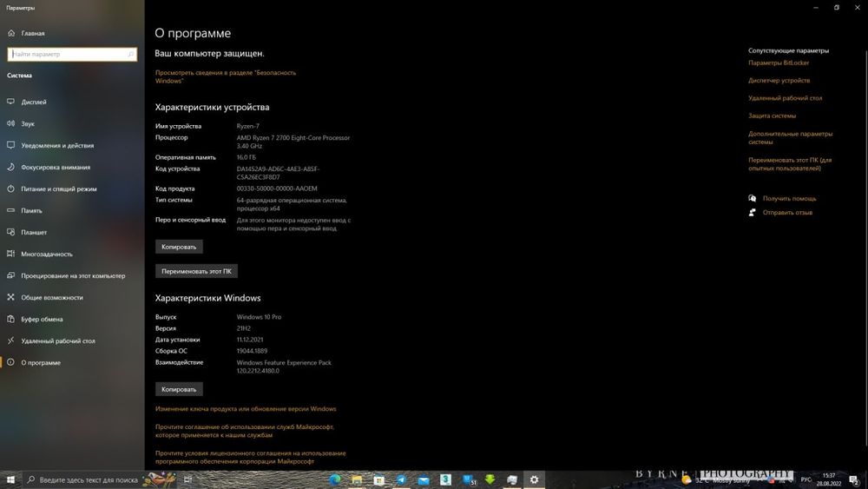Click the Отправить отзыв feedback icon
The height and width of the screenshot is (489, 868).
(x=753, y=212)
